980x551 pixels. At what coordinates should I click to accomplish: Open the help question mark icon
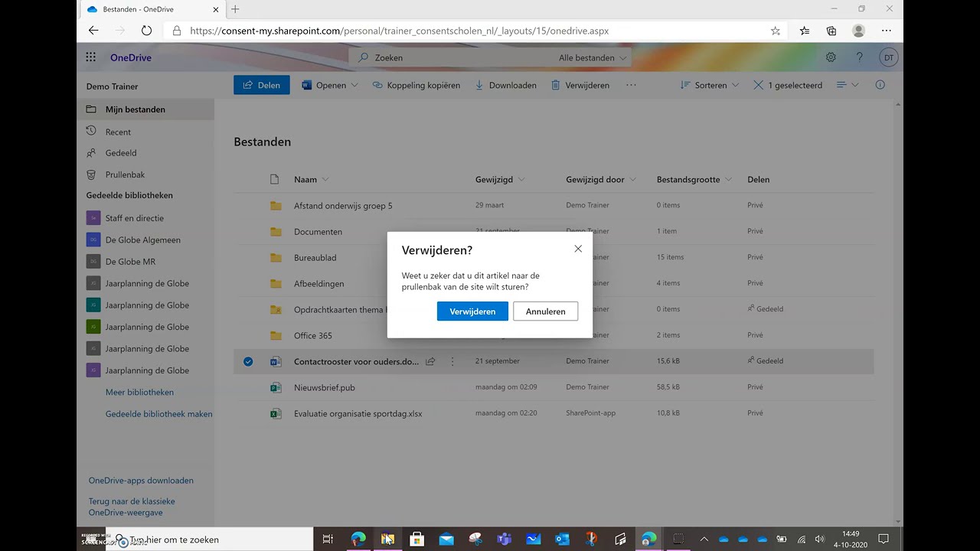click(x=860, y=57)
